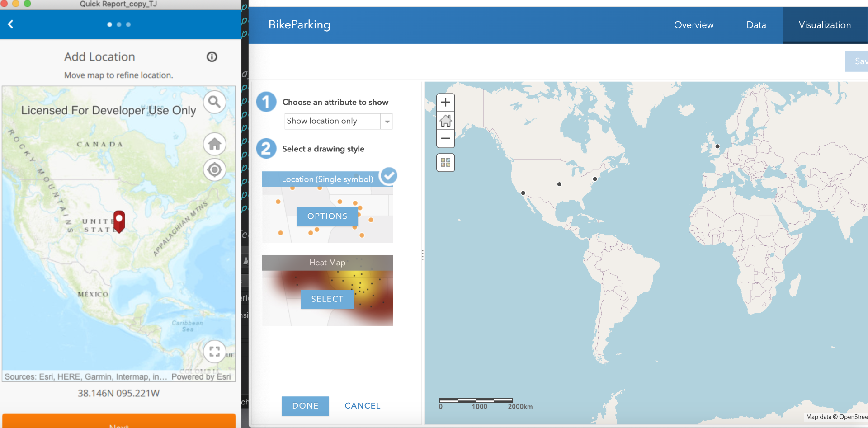Reset Quick Report map to home
This screenshot has height=428, width=868.
[214, 144]
